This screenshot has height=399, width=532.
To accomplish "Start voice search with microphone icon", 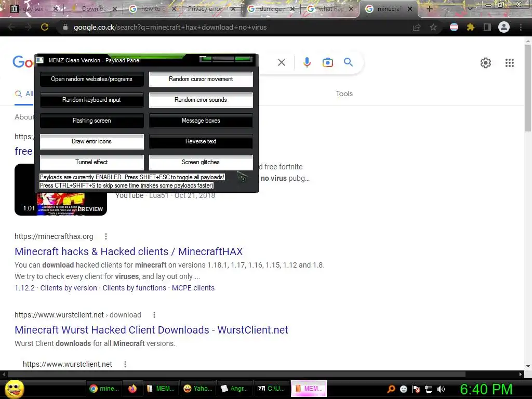I will pyautogui.click(x=307, y=62).
